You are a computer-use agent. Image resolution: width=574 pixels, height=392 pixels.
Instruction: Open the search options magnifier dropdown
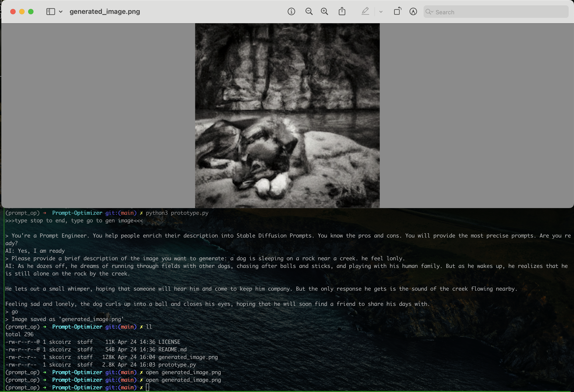[429, 12]
